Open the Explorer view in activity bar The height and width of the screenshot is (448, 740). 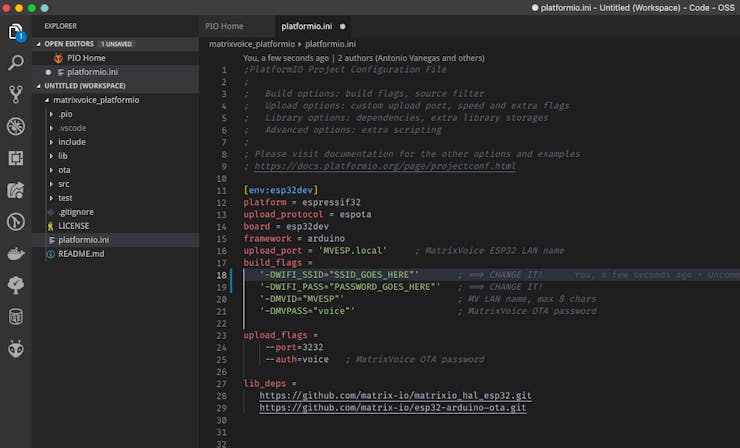(16, 32)
